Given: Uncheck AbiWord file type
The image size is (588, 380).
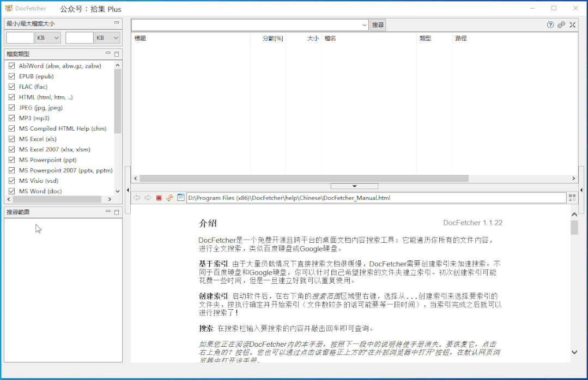Looking at the screenshot, I should (x=11, y=65).
